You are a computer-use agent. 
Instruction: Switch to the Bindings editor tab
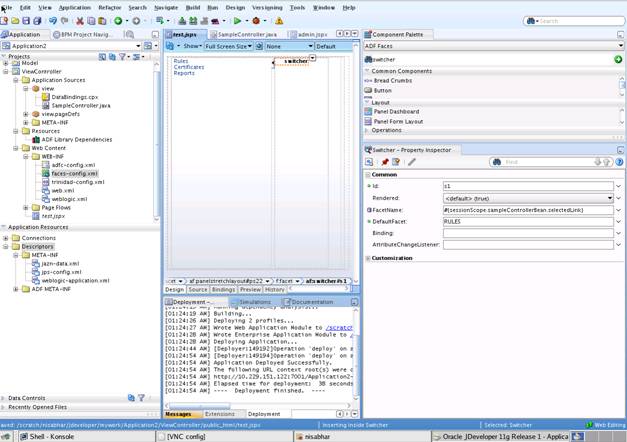point(224,290)
